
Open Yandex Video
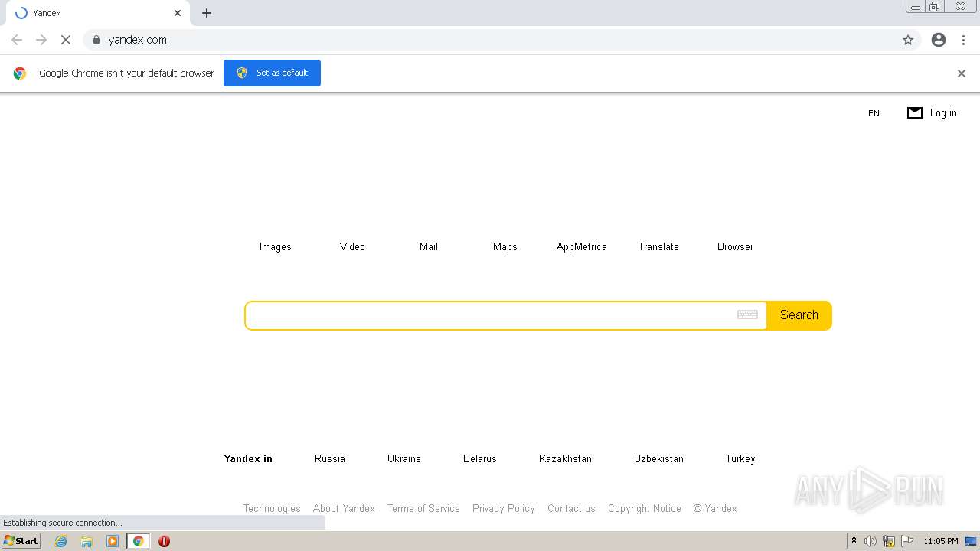pos(352,246)
